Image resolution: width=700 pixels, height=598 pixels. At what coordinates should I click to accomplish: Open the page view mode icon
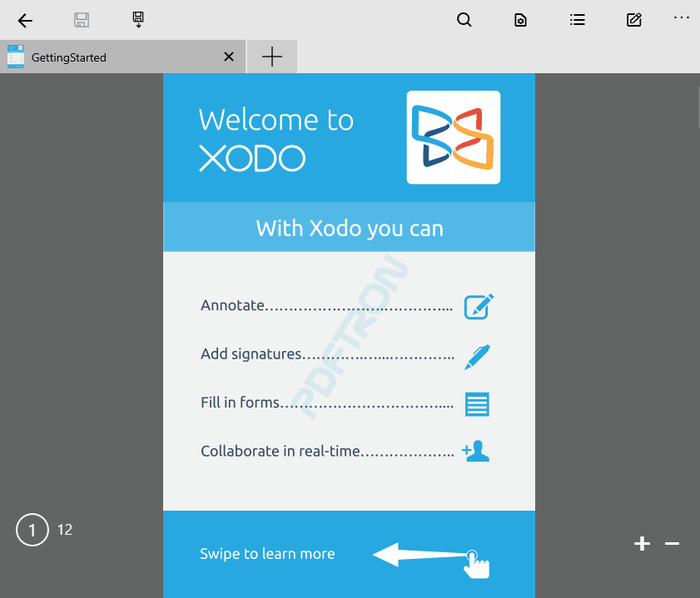[x=520, y=20]
